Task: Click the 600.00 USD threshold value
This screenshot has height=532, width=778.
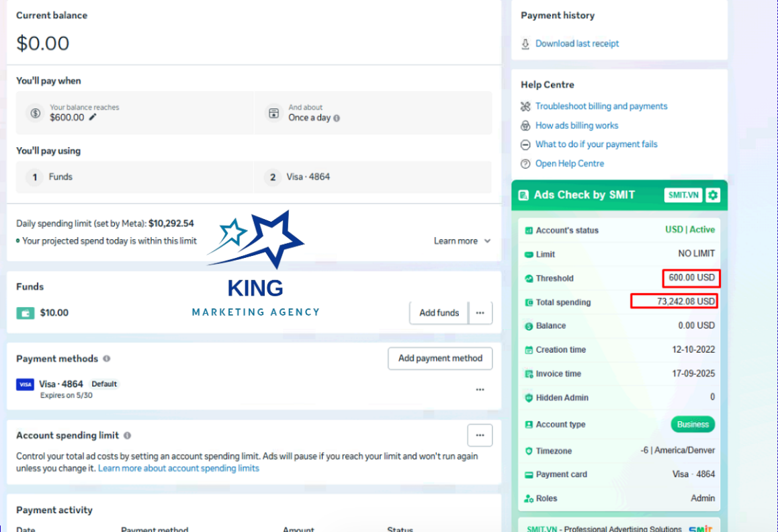Action: point(691,278)
